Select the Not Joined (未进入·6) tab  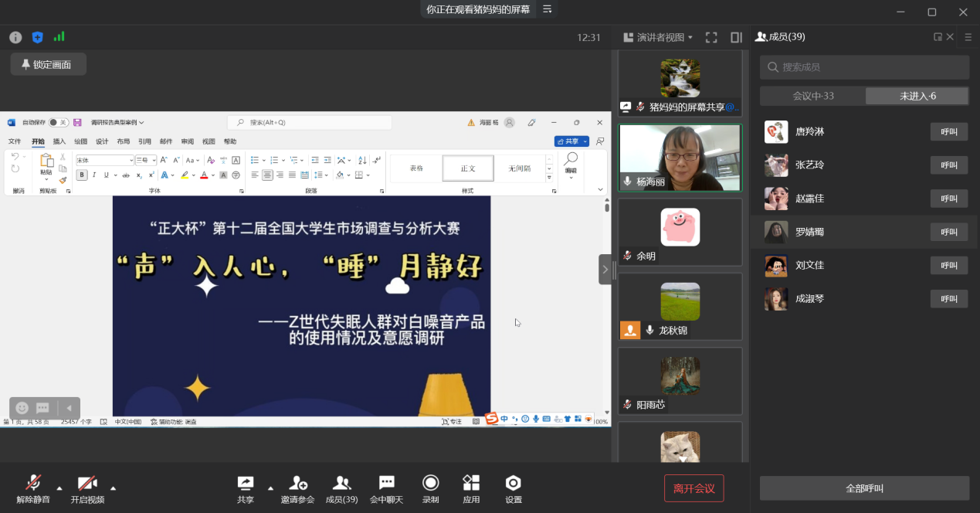click(x=917, y=96)
